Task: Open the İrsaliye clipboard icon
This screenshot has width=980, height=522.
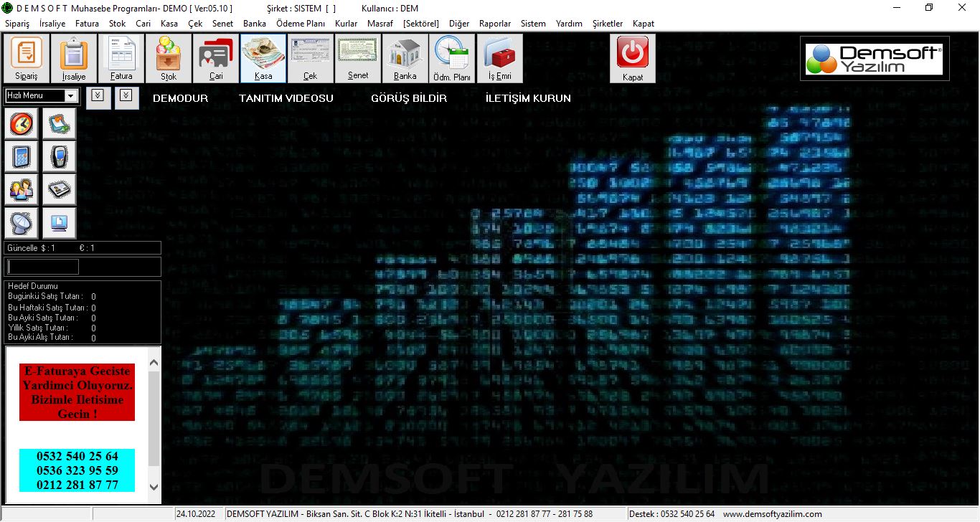Action: [x=73, y=59]
